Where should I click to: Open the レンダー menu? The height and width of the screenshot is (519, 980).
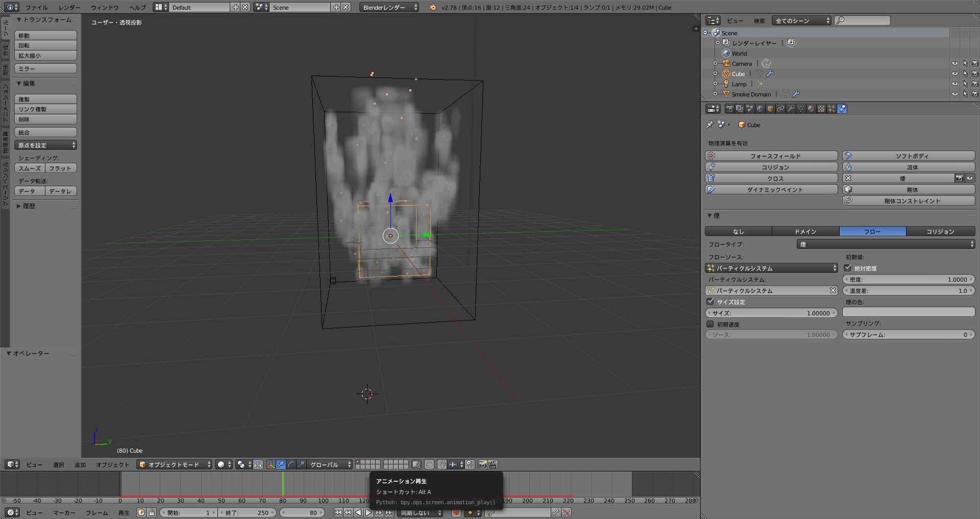coord(69,8)
